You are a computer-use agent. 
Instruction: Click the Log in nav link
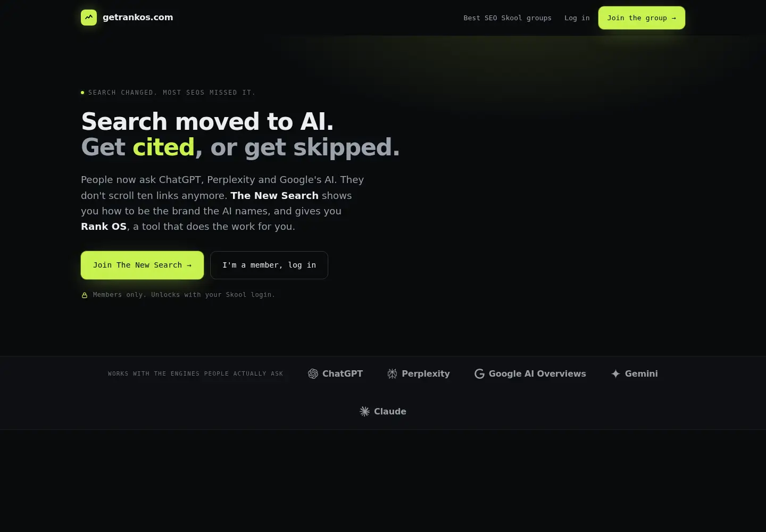tap(577, 18)
